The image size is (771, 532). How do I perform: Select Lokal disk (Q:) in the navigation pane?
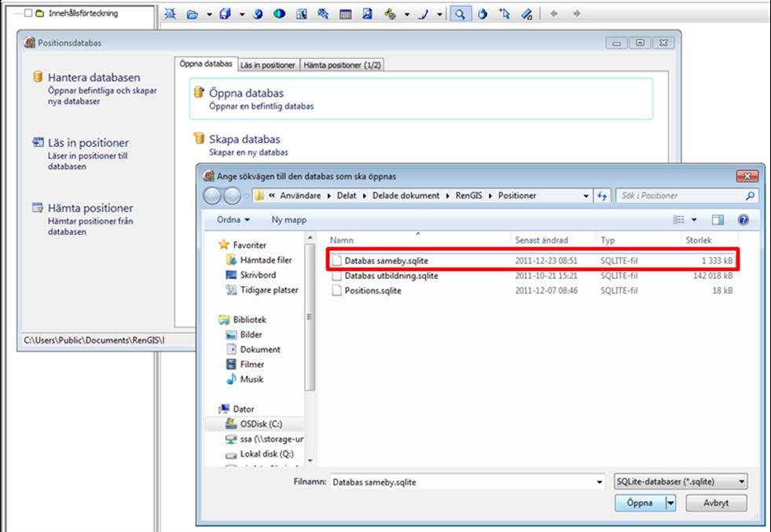259,454
